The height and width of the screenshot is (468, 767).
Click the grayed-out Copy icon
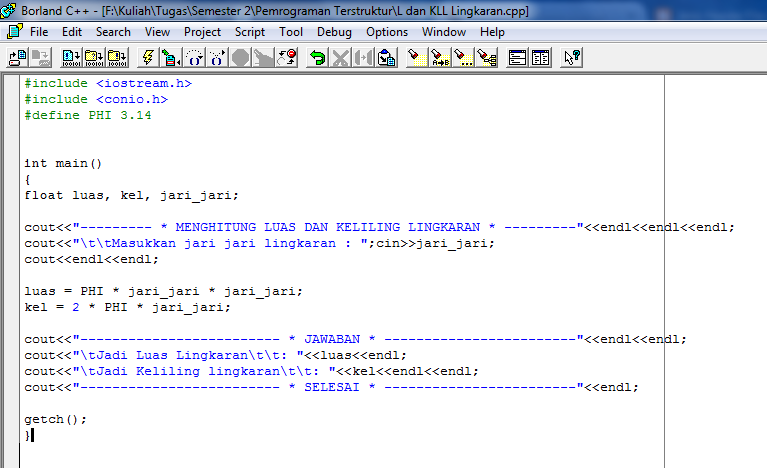click(x=363, y=58)
